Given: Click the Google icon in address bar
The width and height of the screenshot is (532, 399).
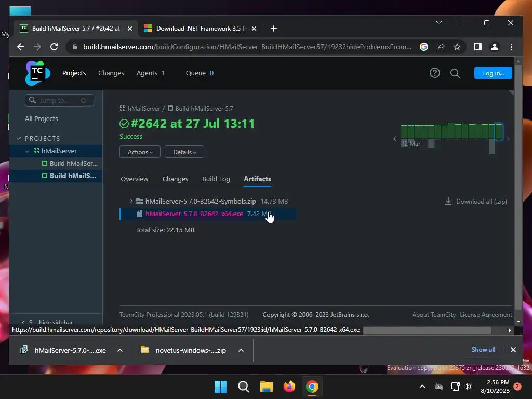Looking at the screenshot, I should coord(424,47).
